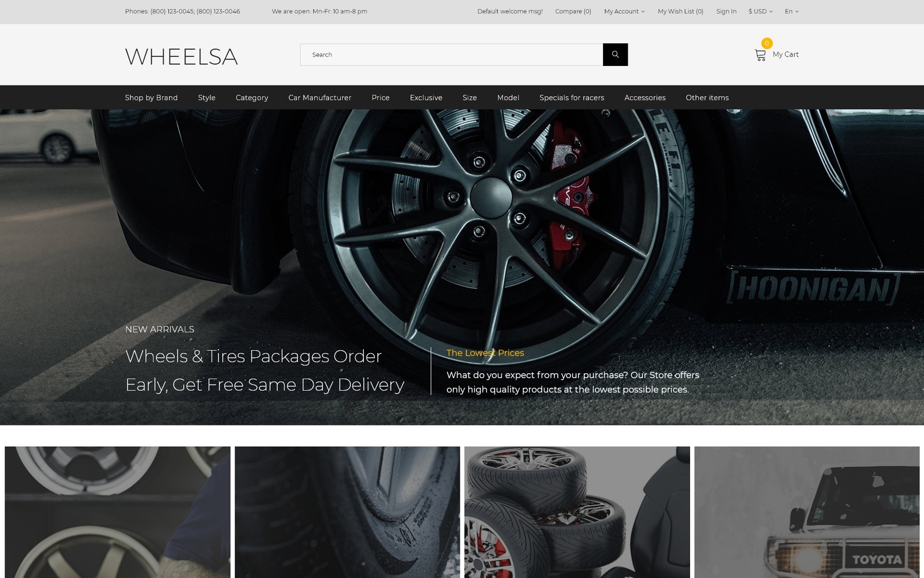924x578 pixels.
Task: Select the Car Manufacturer menu item
Action: pyautogui.click(x=320, y=98)
